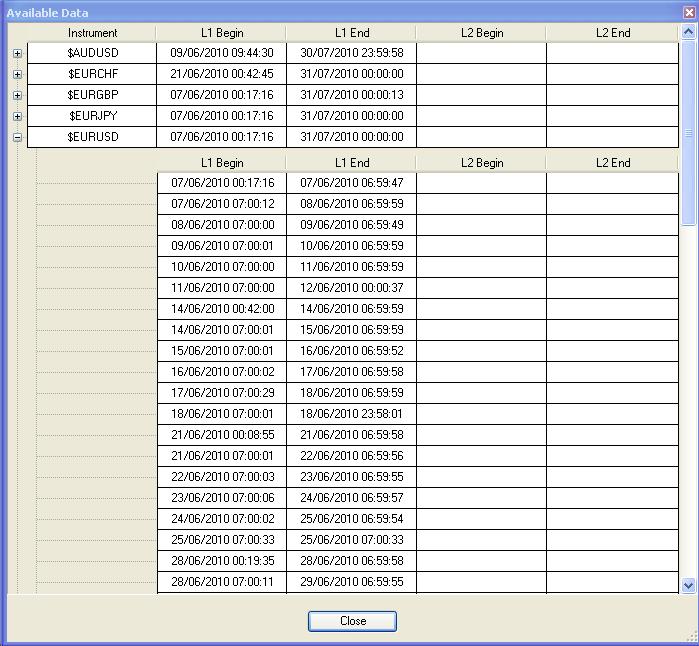Click the scrollbar down arrow
The width and height of the screenshot is (699, 646).
[688, 585]
